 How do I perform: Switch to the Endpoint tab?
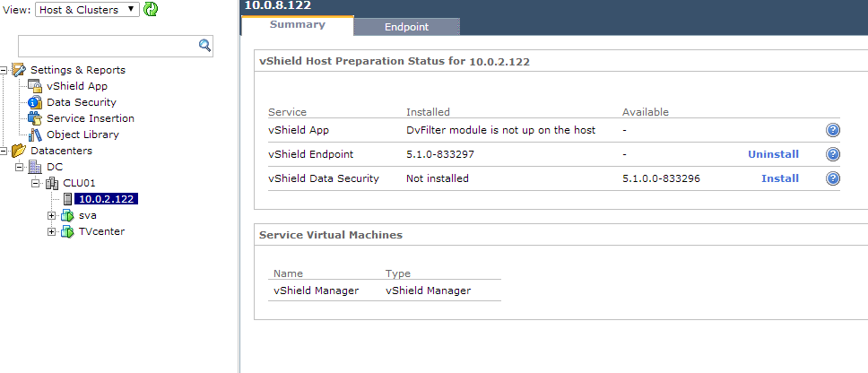click(x=406, y=27)
